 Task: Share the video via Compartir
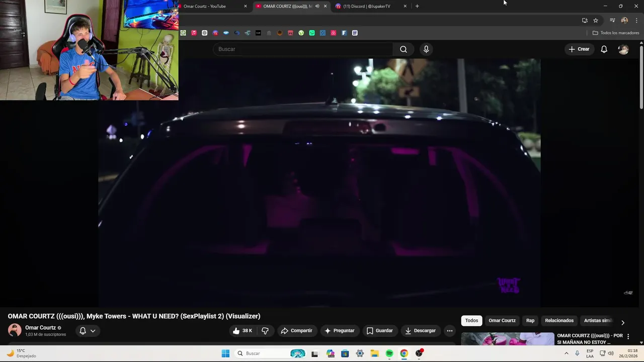tap(297, 331)
